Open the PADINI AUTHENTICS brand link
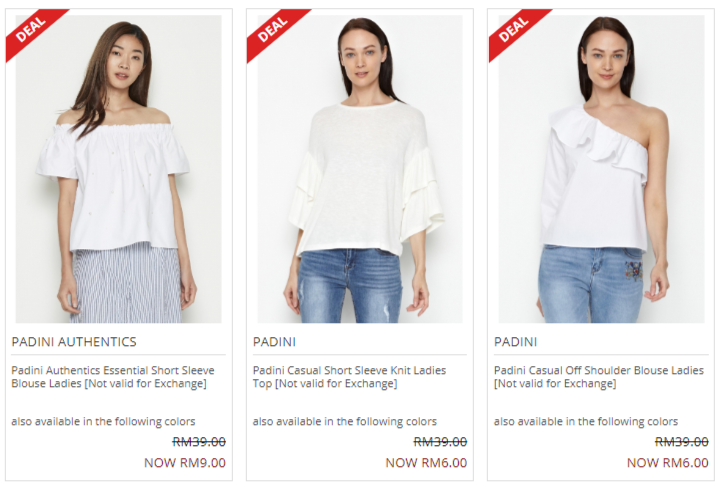The width and height of the screenshot is (720, 489). tap(74, 342)
